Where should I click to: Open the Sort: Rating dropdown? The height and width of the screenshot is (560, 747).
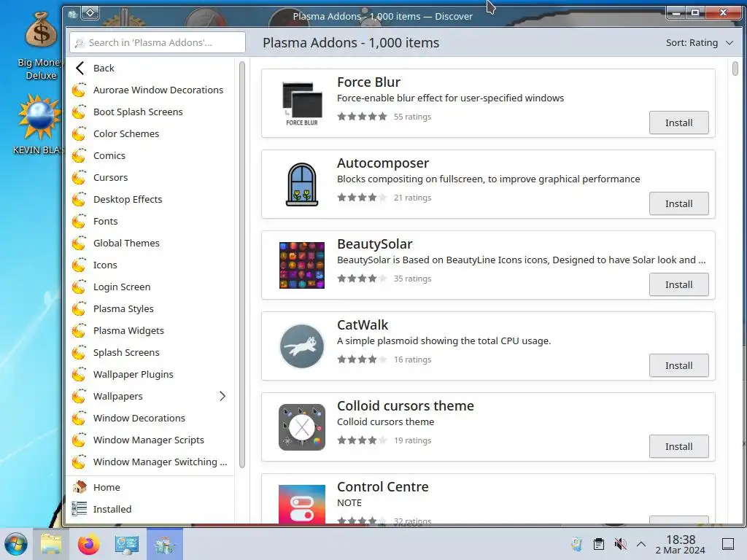[699, 43]
